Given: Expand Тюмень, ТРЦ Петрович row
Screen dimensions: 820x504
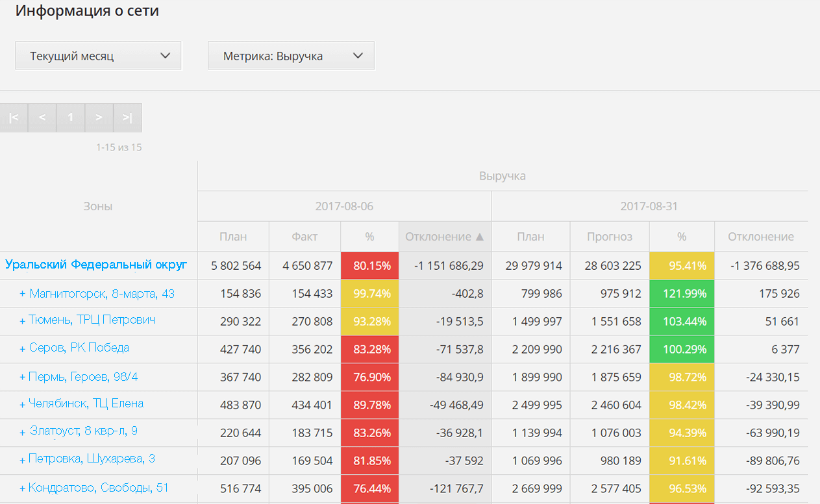Looking at the screenshot, I should pos(22,320).
